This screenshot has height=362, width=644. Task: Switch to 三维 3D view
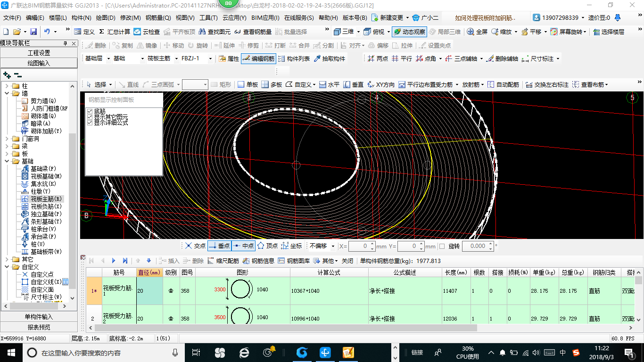pyautogui.click(x=344, y=32)
